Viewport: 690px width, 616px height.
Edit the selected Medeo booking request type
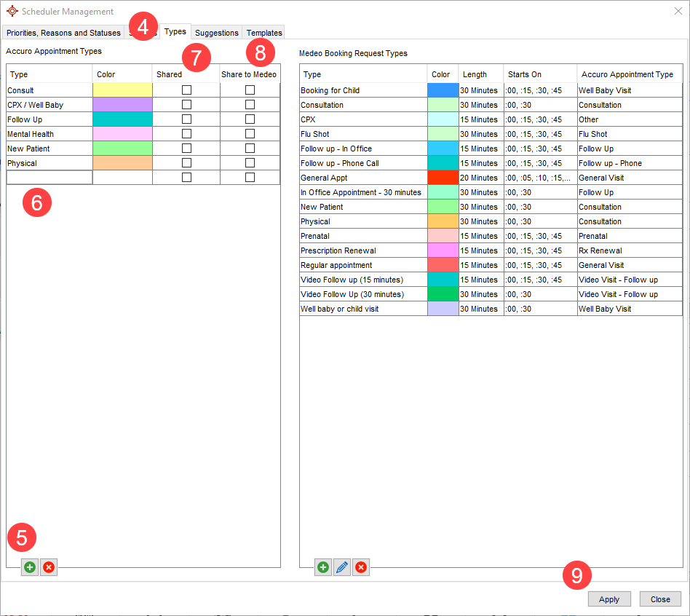342,566
